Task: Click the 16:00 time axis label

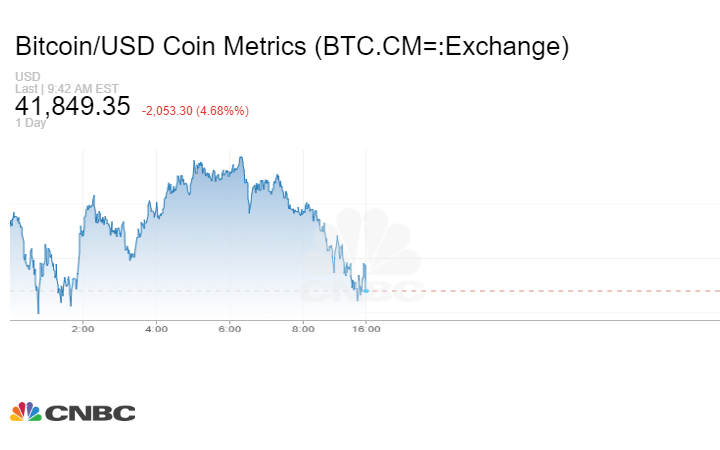Action: pos(366,328)
